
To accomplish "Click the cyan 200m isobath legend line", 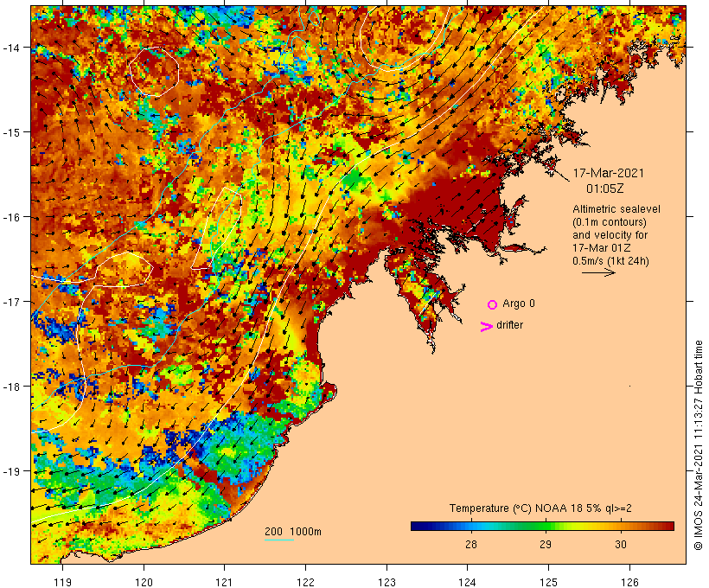I will (279, 540).
